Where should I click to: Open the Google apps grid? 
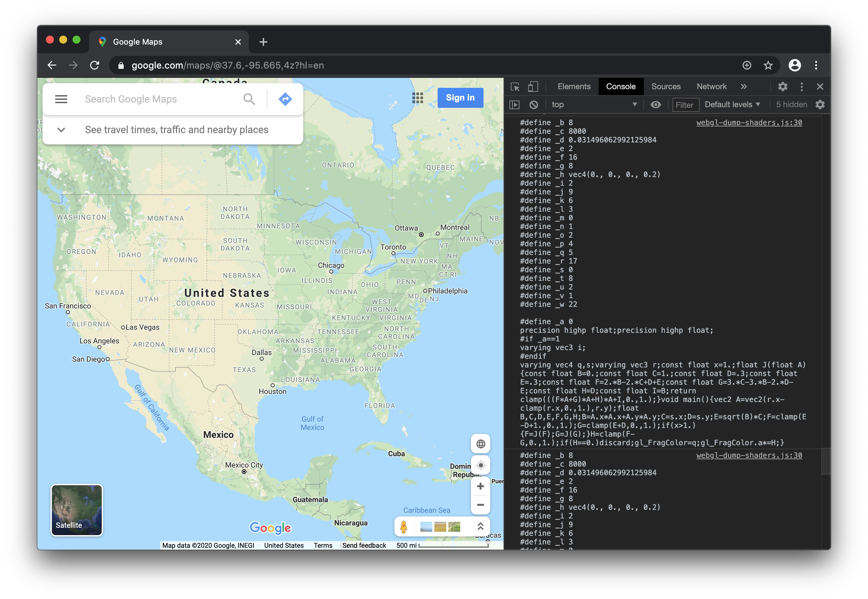coord(417,98)
